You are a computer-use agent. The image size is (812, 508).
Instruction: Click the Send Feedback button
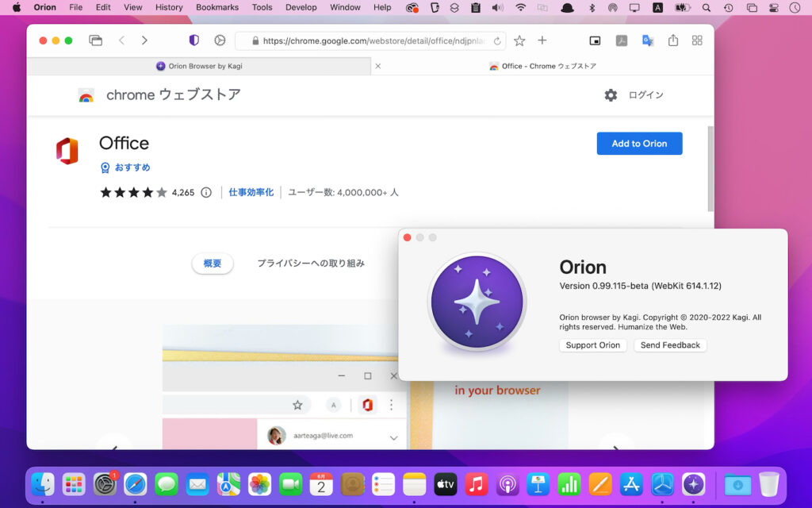click(x=670, y=344)
